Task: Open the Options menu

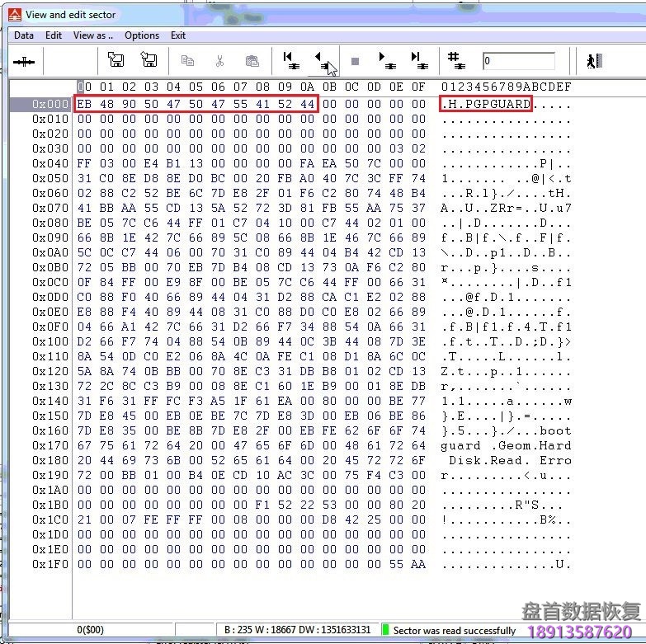Action: pyautogui.click(x=142, y=35)
